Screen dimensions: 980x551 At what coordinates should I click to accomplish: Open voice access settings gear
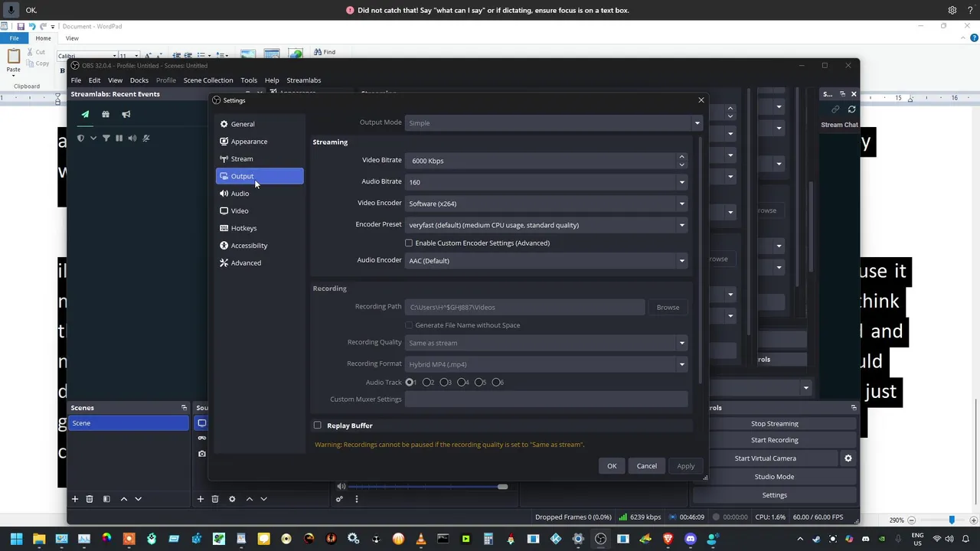click(952, 10)
